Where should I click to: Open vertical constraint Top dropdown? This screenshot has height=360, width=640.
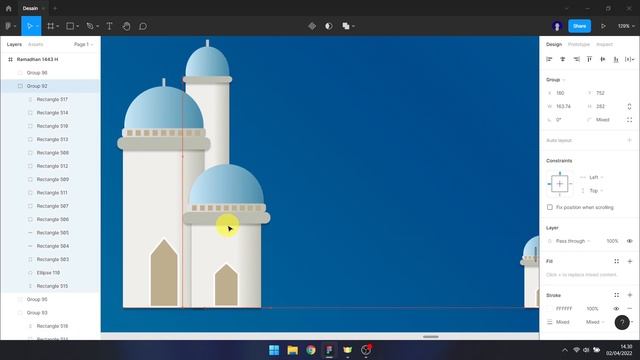pyautogui.click(x=596, y=191)
